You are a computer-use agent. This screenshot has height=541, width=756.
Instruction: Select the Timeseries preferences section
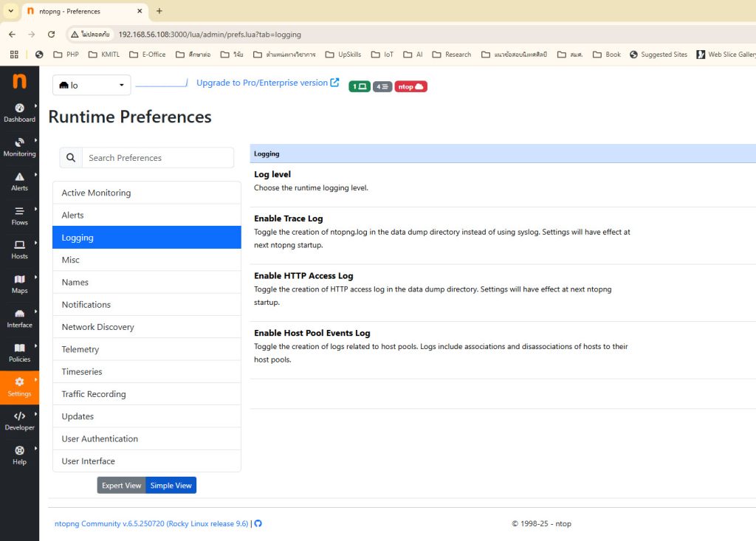tap(147, 372)
